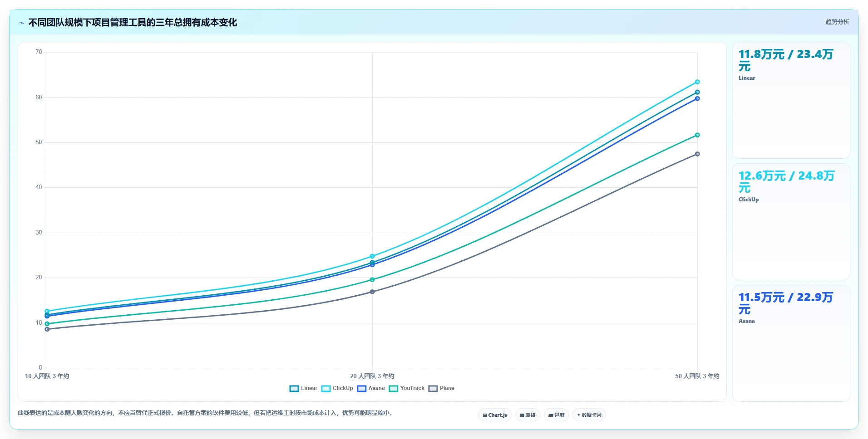The width and height of the screenshot is (868, 439).
Task: Click the 10 人团队 3 年约 axis label
Action: [x=47, y=376]
